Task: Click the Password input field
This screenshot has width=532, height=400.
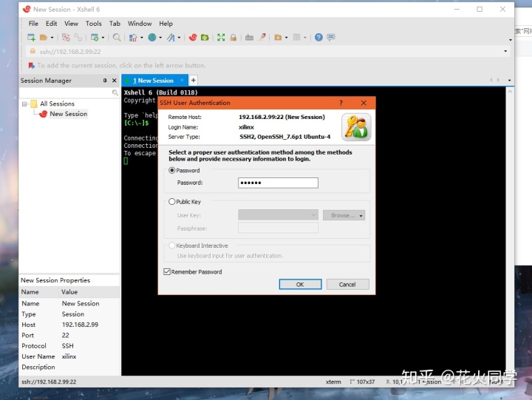Action: 279,183
